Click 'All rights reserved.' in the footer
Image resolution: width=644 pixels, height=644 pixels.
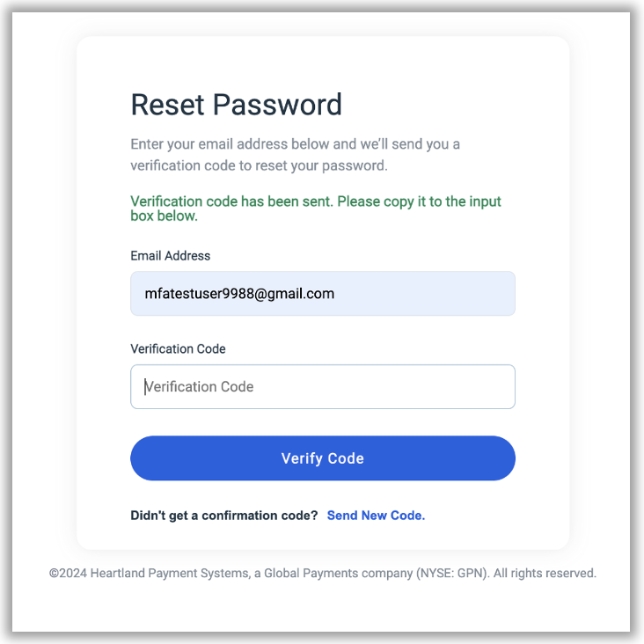coord(545,574)
